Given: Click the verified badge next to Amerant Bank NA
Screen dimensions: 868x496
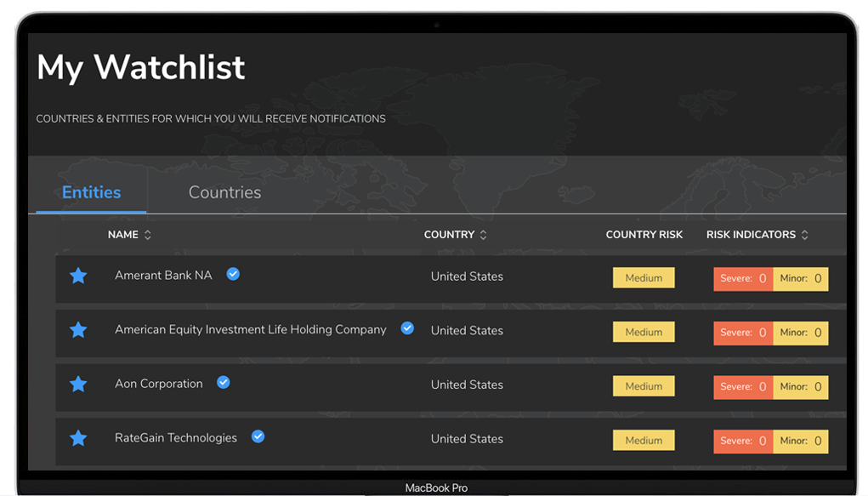Looking at the screenshot, I should [x=233, y=274].
